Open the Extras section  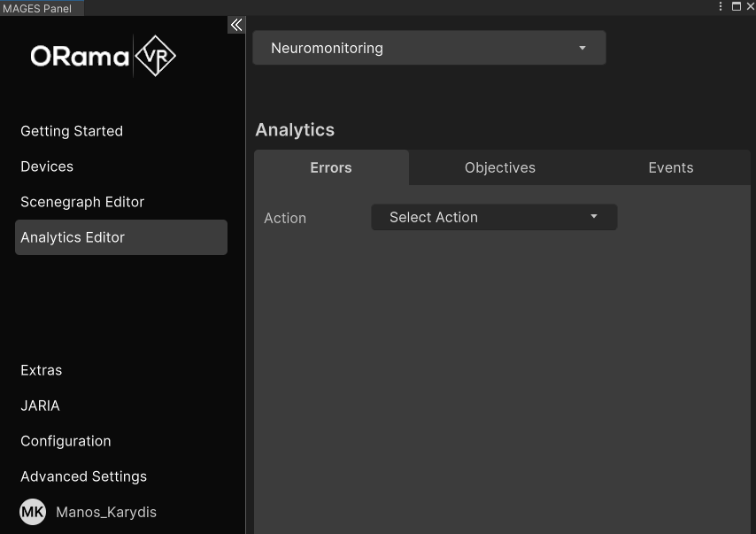point(42,370)
